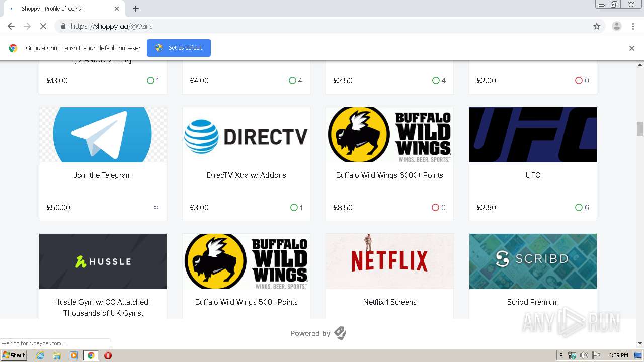Close the Shoppy profile tab

[117, 9]
